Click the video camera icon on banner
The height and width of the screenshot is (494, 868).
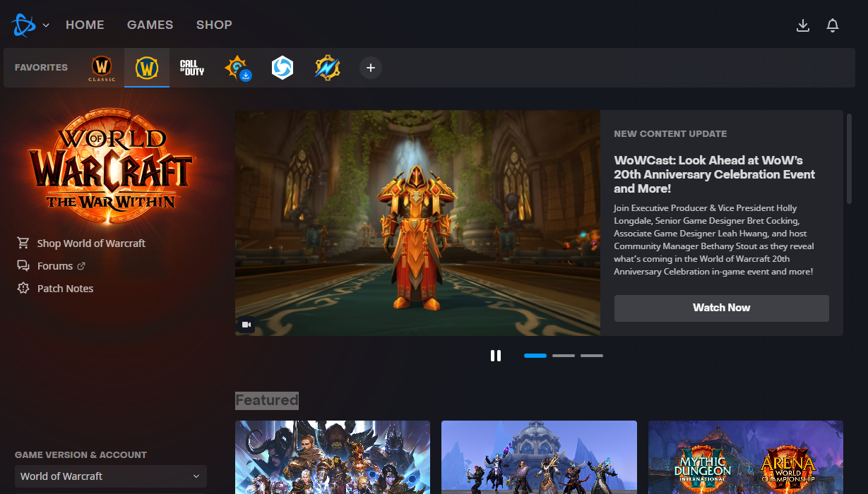coord(246,325)
